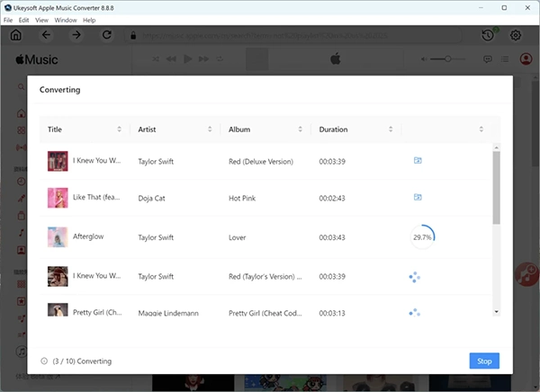The width and height of the screenshot is (540, 392).
Task: Open output folder for Red (Deluxe Version) track
Action: click(x=418, y=161)
